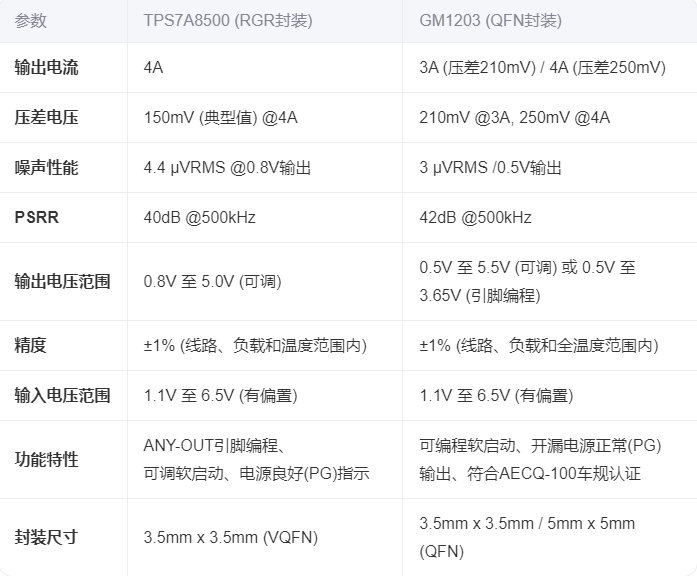Click the 参数 column header

coord(31,21)
